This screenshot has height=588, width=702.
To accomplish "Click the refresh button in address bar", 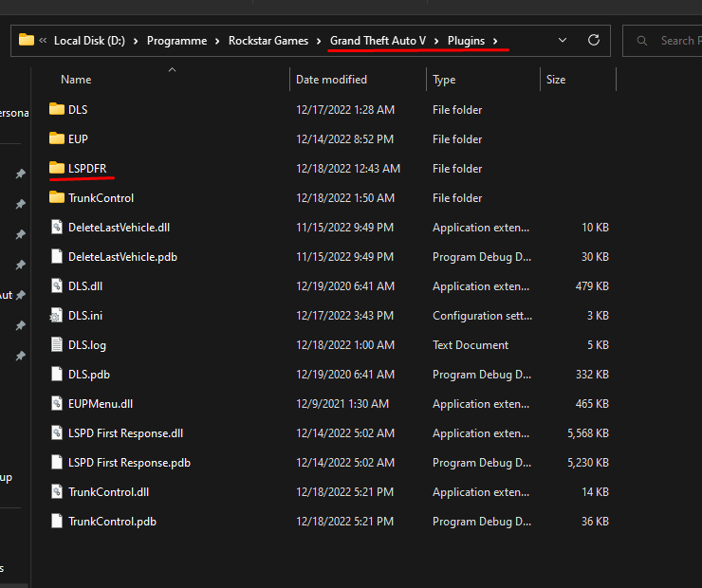I will click(x=594, y=41).
